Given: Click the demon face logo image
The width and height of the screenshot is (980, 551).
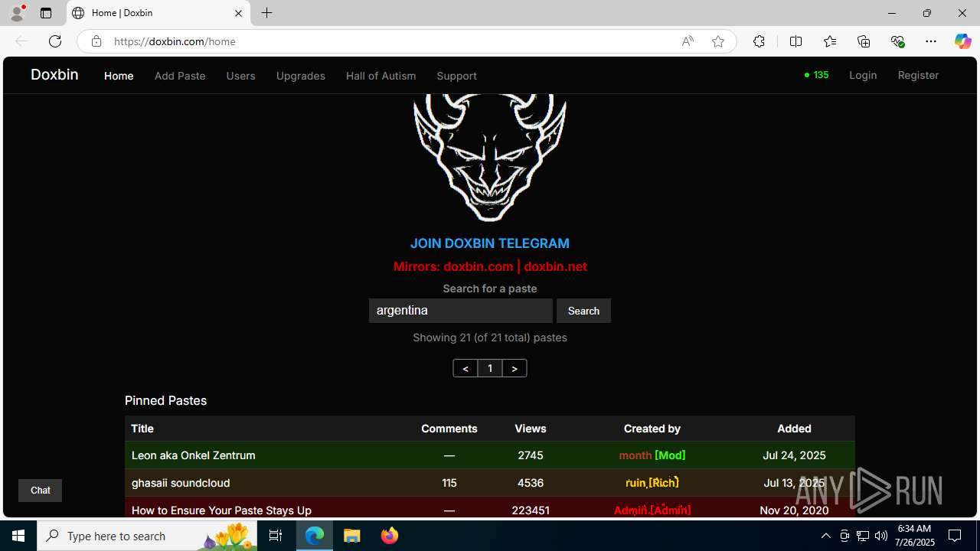Looking at the screenshot, I should (x=490, y=158).
